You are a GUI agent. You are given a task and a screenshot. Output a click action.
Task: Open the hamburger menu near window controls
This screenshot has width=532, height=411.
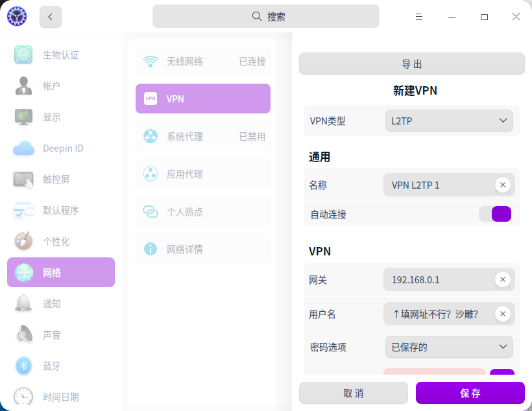click(419, 16)
